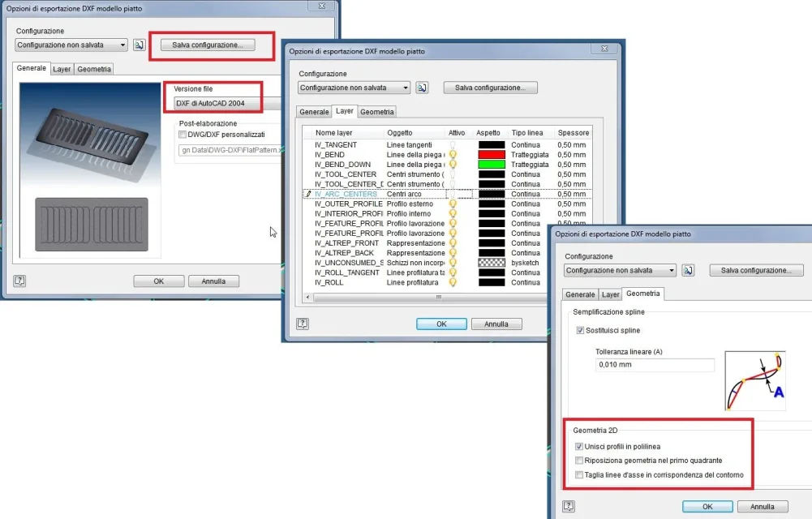Click OK in the Layer dialog
This screenshot has height=519, width=812.
441,324
